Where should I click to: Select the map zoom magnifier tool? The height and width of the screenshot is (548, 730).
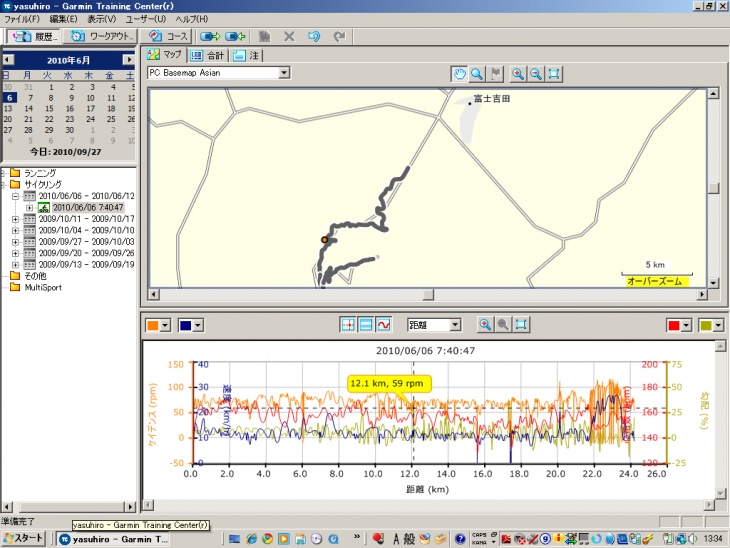pyautogui.click(x=477, y=74)
